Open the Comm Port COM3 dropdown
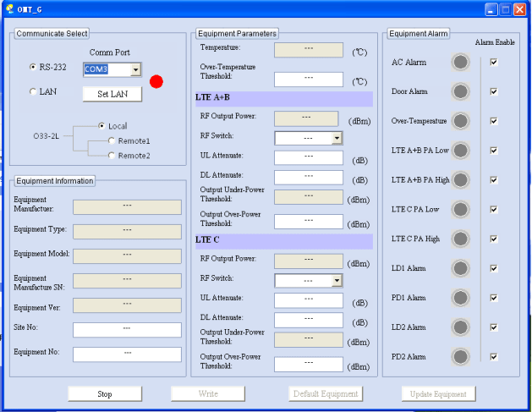 135,69
